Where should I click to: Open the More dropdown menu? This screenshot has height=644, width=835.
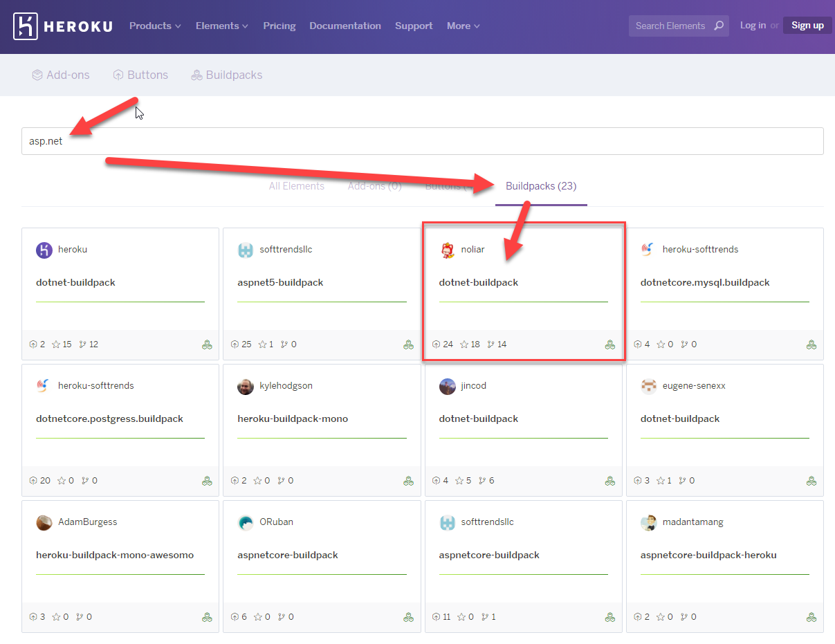click(x=463, y=26)
